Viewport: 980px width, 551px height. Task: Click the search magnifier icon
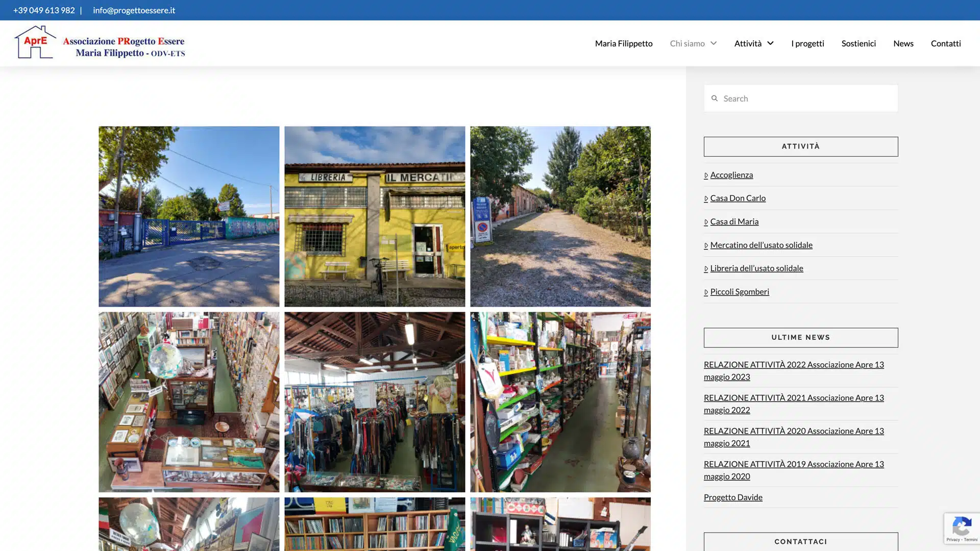click(715, 98)
